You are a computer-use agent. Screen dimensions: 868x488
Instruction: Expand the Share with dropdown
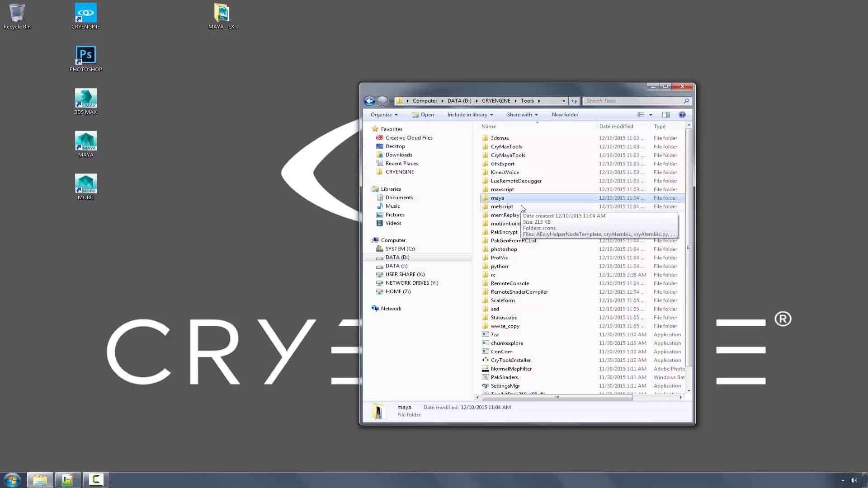[522, 114]
